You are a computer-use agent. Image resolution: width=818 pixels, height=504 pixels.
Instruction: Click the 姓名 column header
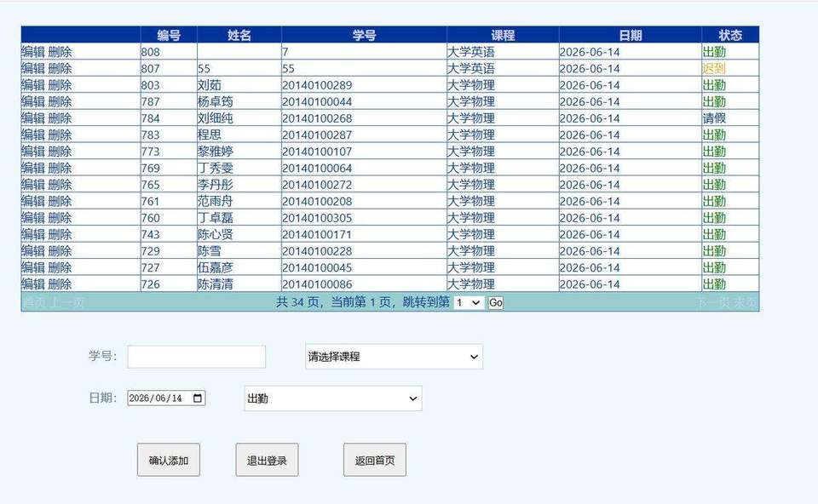[x=239, y=35]
